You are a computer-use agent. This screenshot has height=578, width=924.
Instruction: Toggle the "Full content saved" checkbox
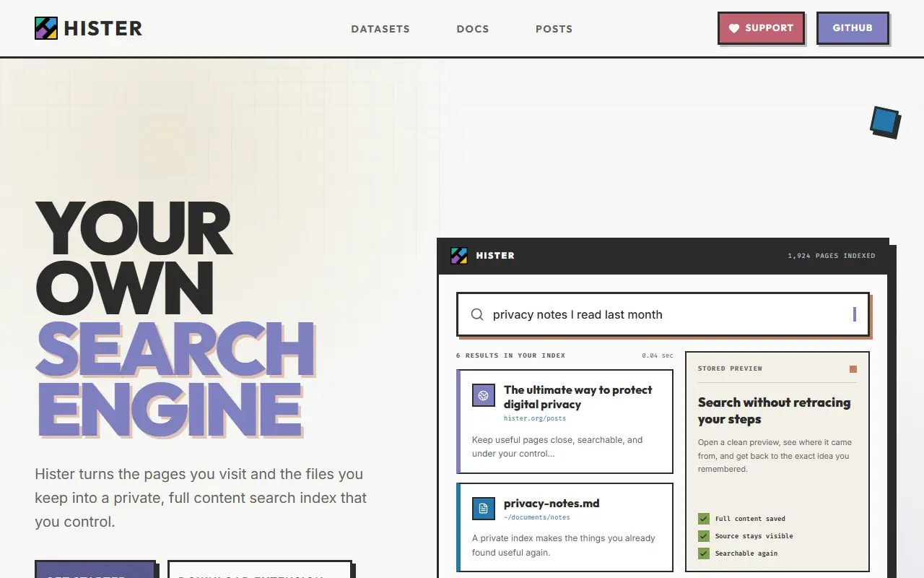704,519
